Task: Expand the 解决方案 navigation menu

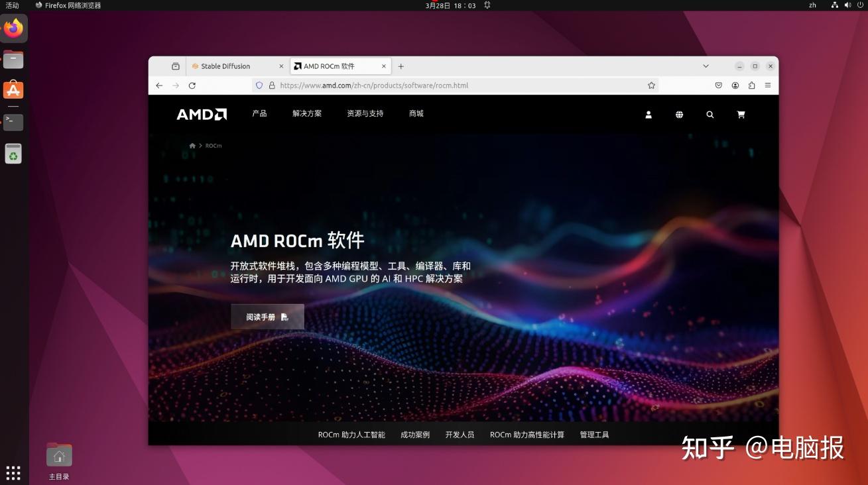Action: pos(306,113)
